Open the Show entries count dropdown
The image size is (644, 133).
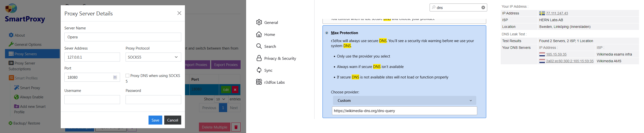pos(221,99)
